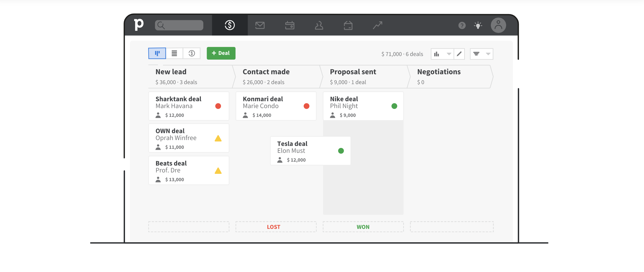
Task: Select the Deals tab in the navbar
Action: (x=230, y=25)
